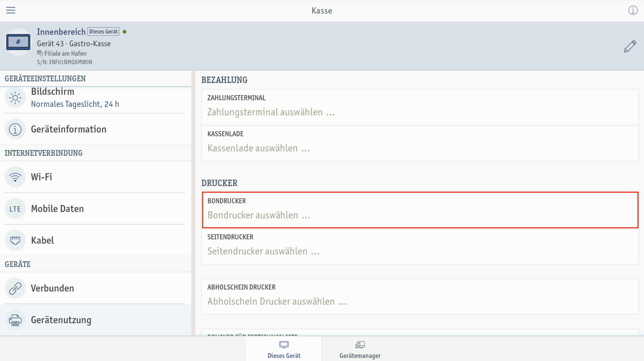Viewport: 644px width, 361px height.
Task: Select an Abholschein Drucker
Action: (x=420, y=297)
